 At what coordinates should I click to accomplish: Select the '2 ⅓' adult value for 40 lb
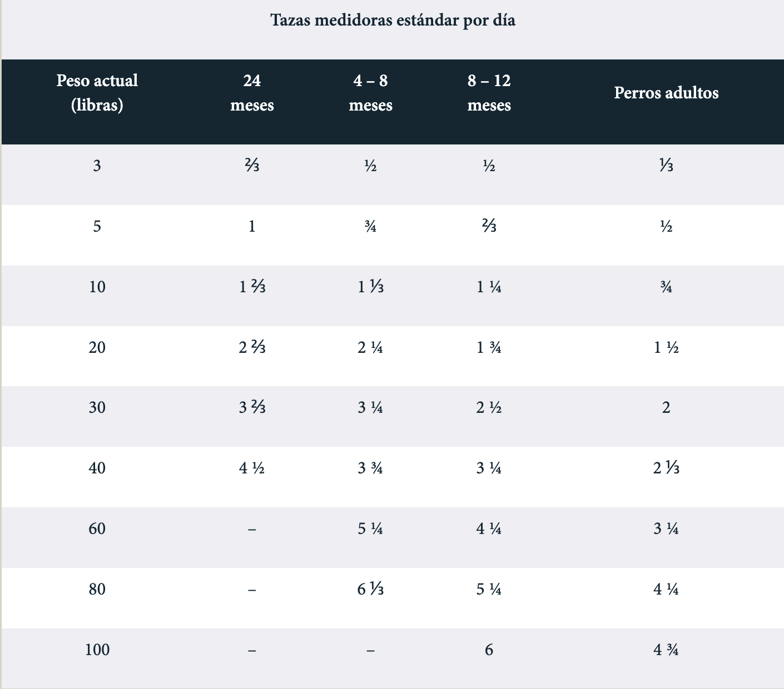[x=666, y=468]
